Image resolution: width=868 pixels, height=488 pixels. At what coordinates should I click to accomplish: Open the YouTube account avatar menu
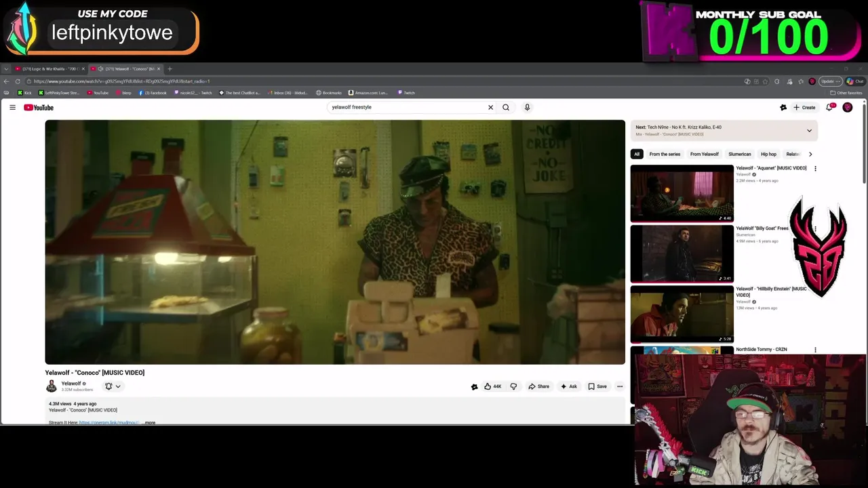(848, 107)
